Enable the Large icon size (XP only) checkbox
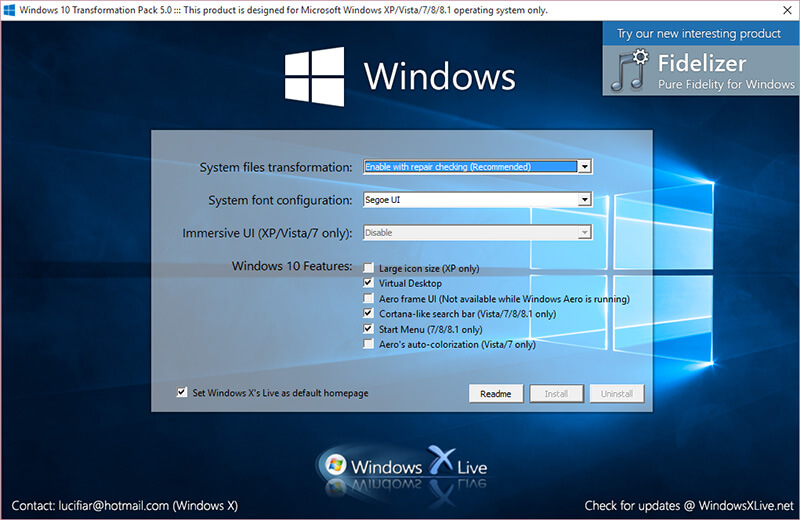 point(368,268)
